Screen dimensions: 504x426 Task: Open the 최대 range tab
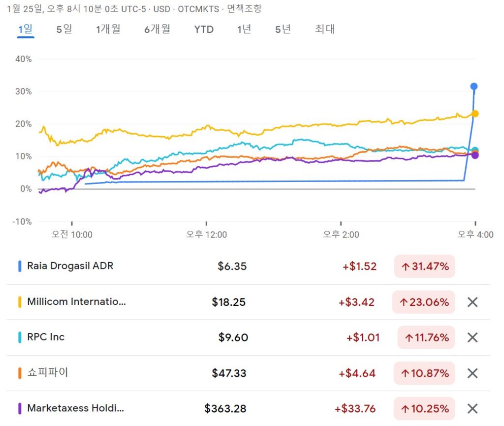[x=325, y=29]
